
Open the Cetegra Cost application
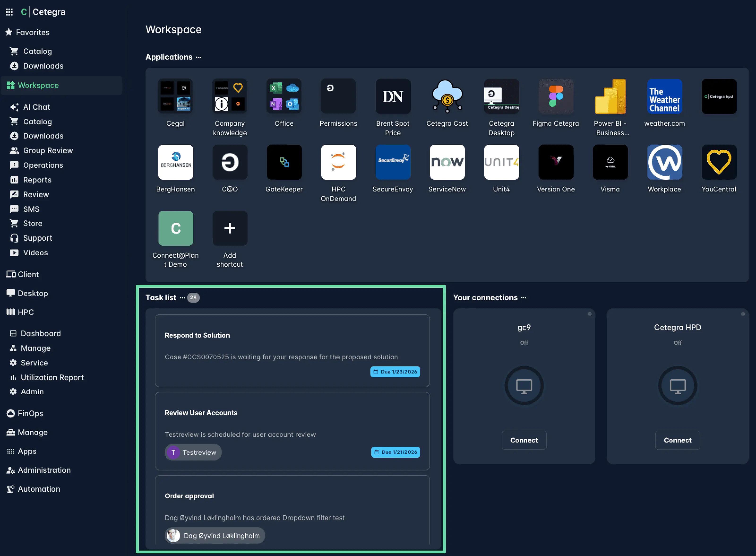tap(447, 97)
